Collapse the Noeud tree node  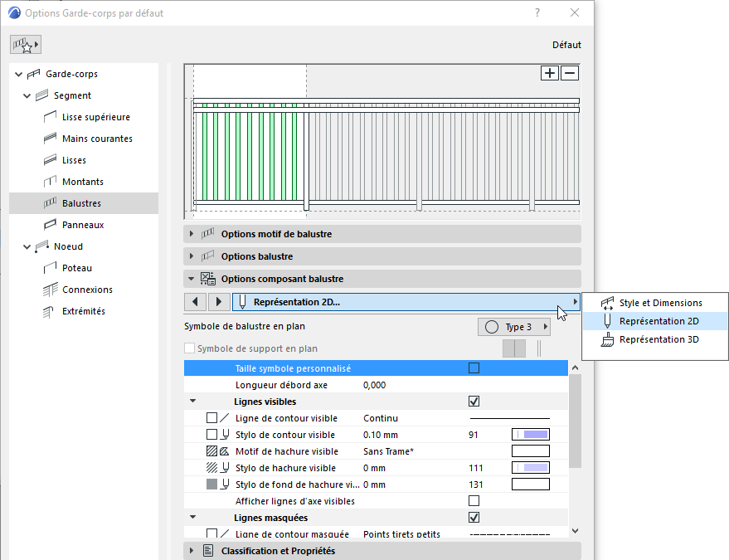pos(27,246)
